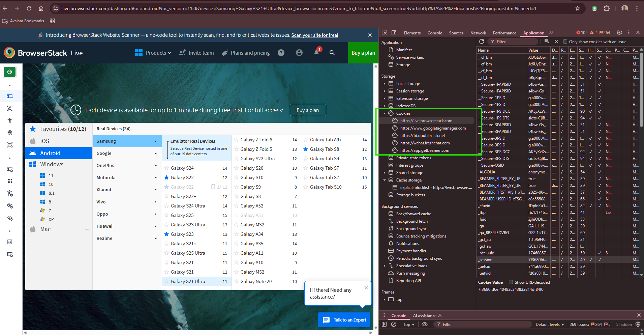Click console Filter input field
The width and height of the screenshot is (644, 335).
click(x=482, y=325)
